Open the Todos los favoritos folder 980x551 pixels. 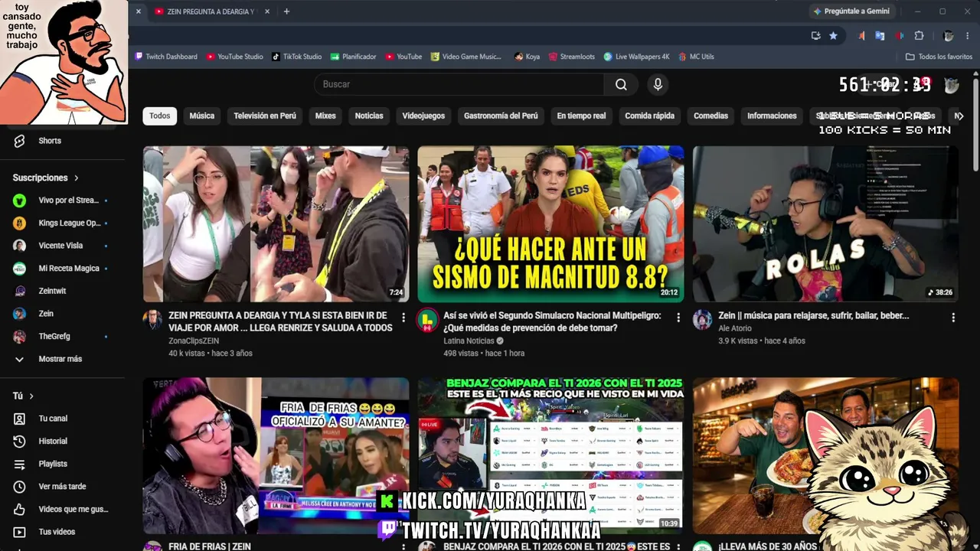pyautogui.click(x=939, y=57)
